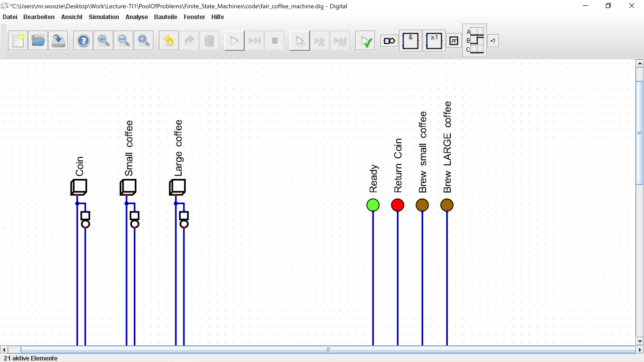Viewport: 644px width, 362px height.
Task: Select the inverter below the Large coffee input
Action: [x=184, y=220]
